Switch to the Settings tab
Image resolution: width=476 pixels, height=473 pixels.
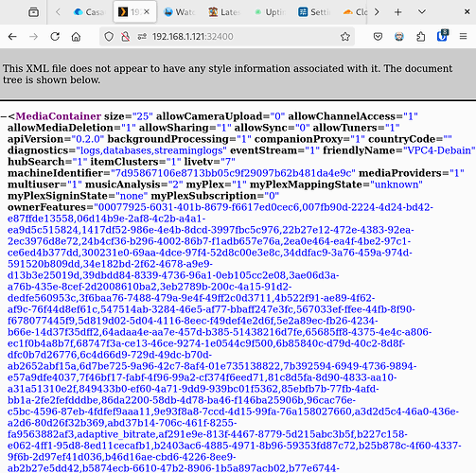click(315, 12)
